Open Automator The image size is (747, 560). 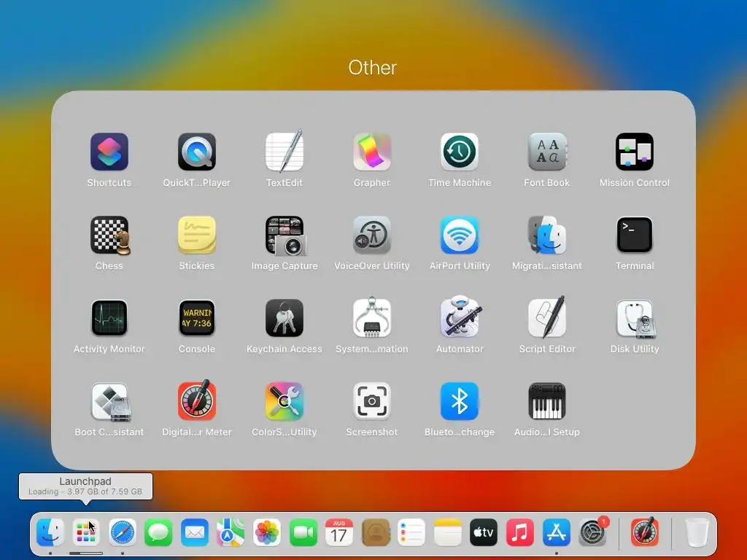[x=461, y=317]
